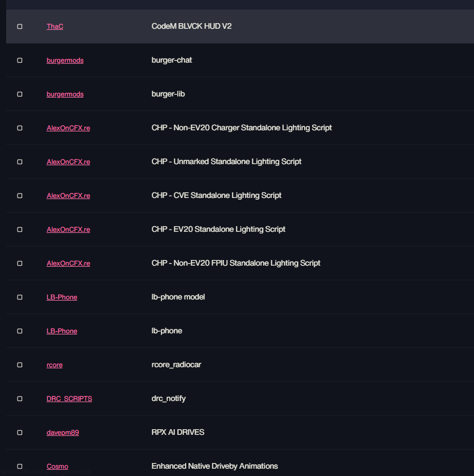Click the RPX AI DRIVES resource name
The image size is (474, 476).
click(x=178, y=432)
